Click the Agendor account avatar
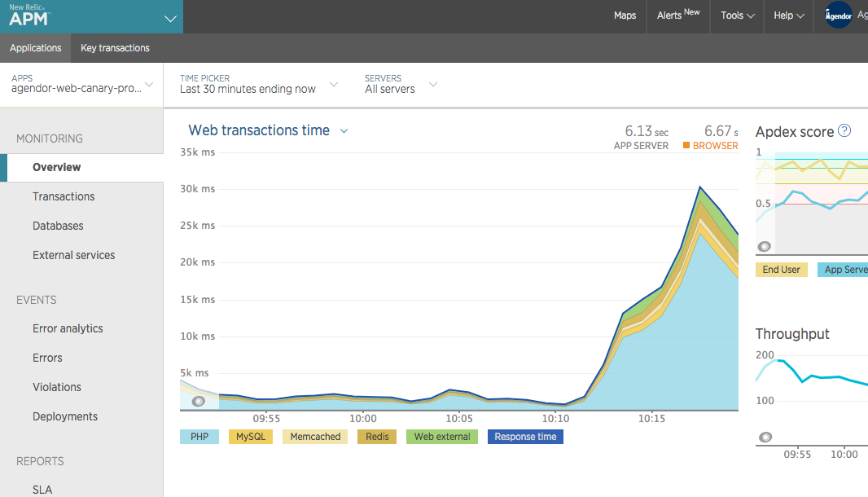This screenshot has height=497, width=868. click(x=839, y=15)
